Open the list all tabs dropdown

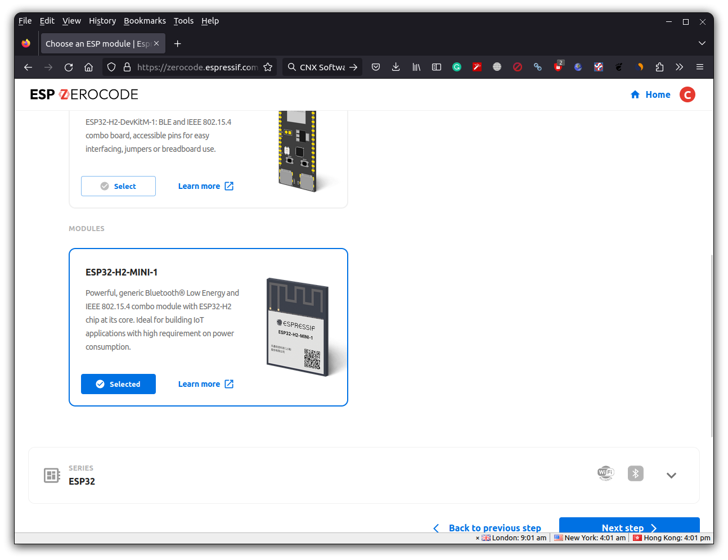tap(702, 43)
